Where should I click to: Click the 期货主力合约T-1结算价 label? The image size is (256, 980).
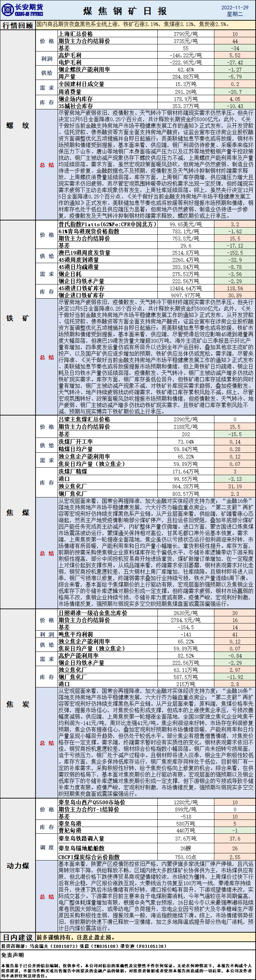click(89, 809)
